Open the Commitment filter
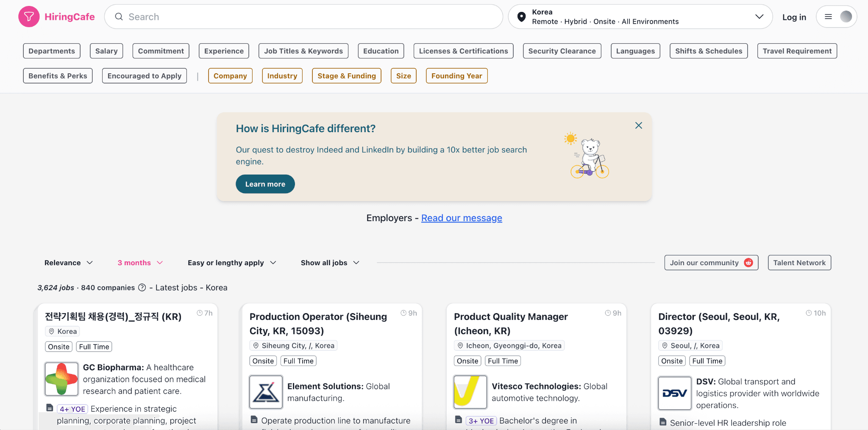The image size is (868, 430). pos(161,51)
